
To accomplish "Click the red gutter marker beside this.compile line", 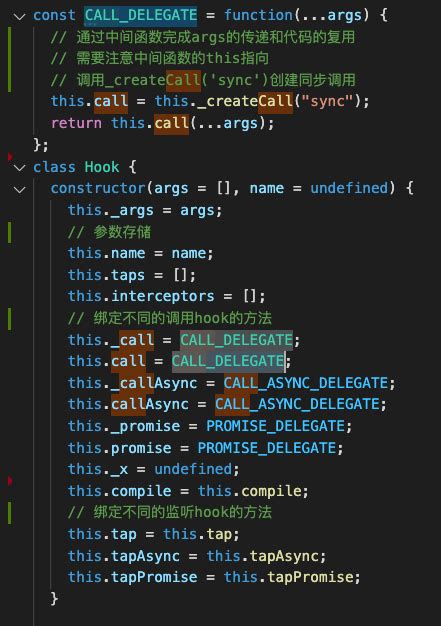I will click(x=10, y=481).
